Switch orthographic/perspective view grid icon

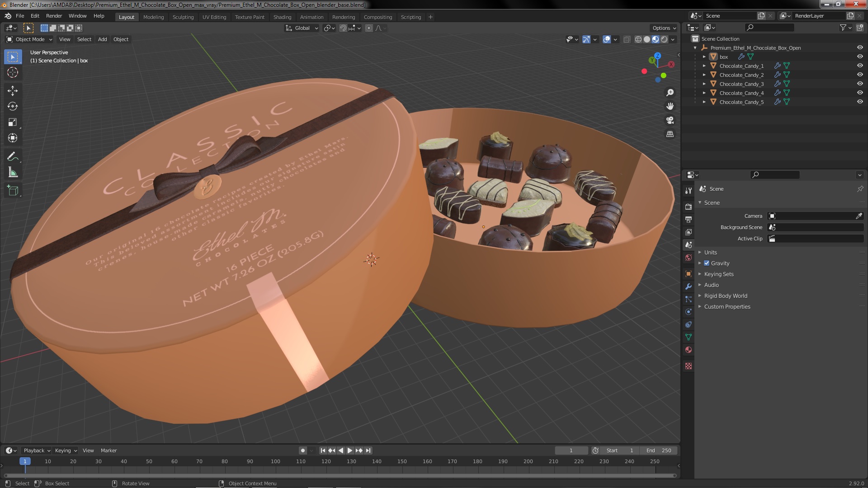[x=670, y=134]
